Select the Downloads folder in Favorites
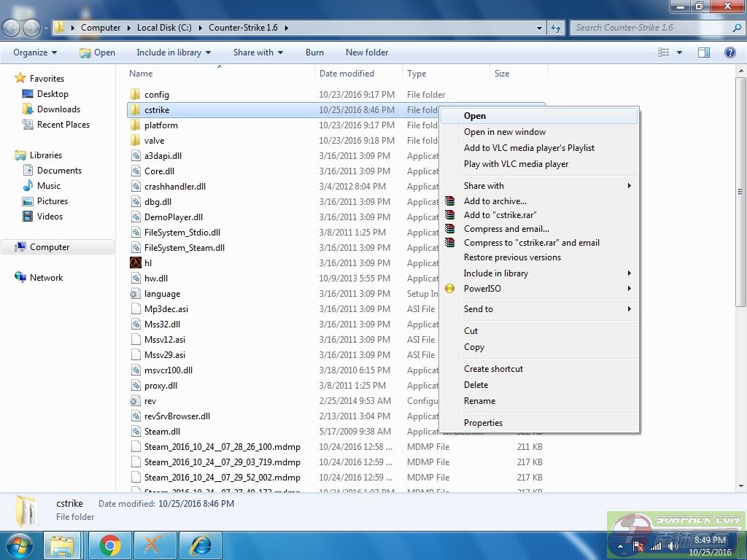Viewport: 747px width, 560px height. (58, 109)
